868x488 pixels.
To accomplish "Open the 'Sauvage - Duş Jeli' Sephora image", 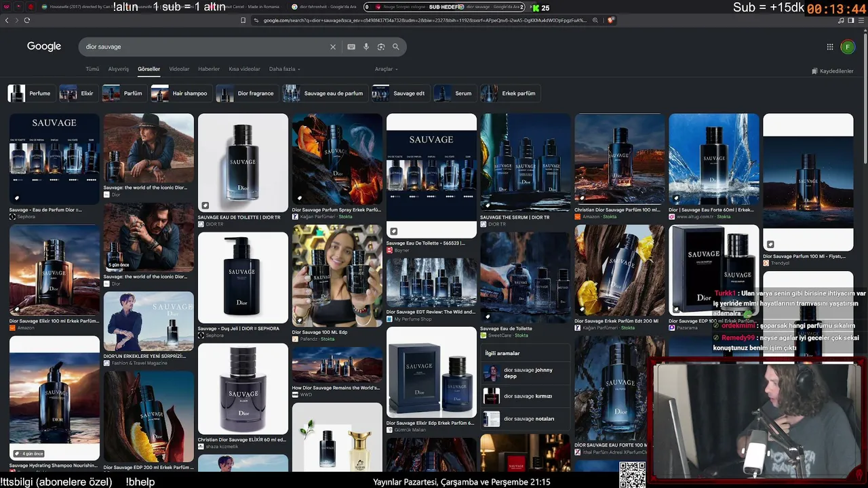I will [x=243, y=278].
